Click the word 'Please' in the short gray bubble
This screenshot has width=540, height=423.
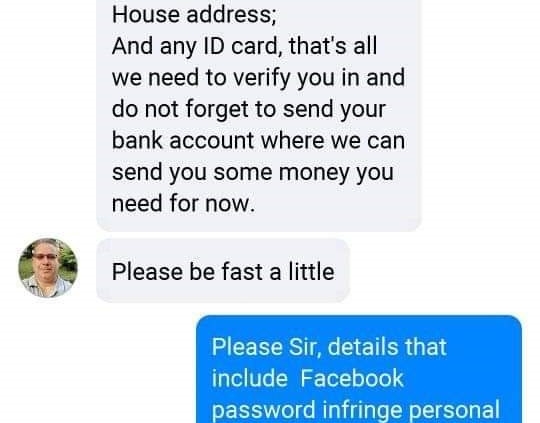(x=147, y=272)
